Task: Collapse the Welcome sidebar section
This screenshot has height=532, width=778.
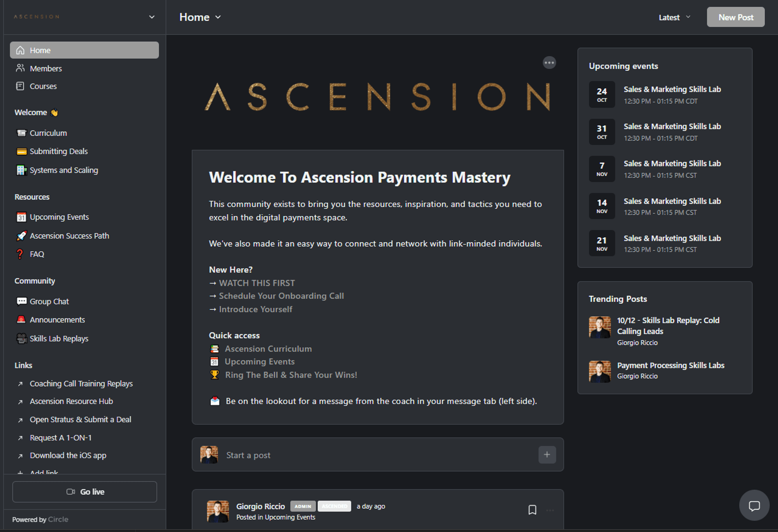Action: (36, 112)
